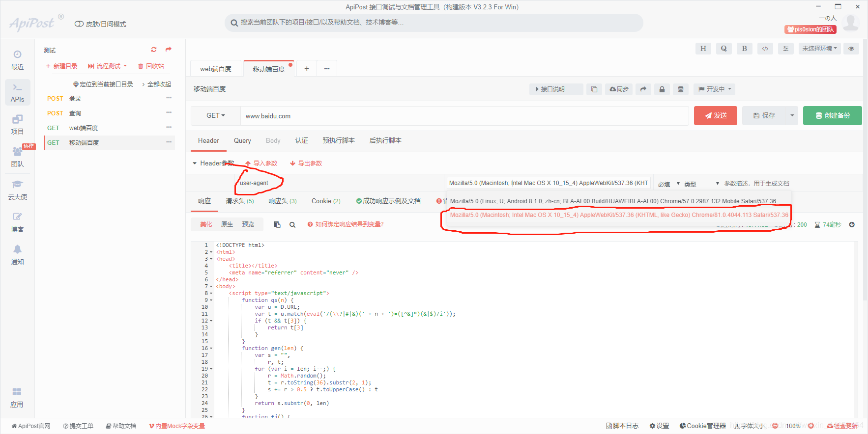
Task: Open the 请求头 (5) tab
Action: tap(240, 201)
